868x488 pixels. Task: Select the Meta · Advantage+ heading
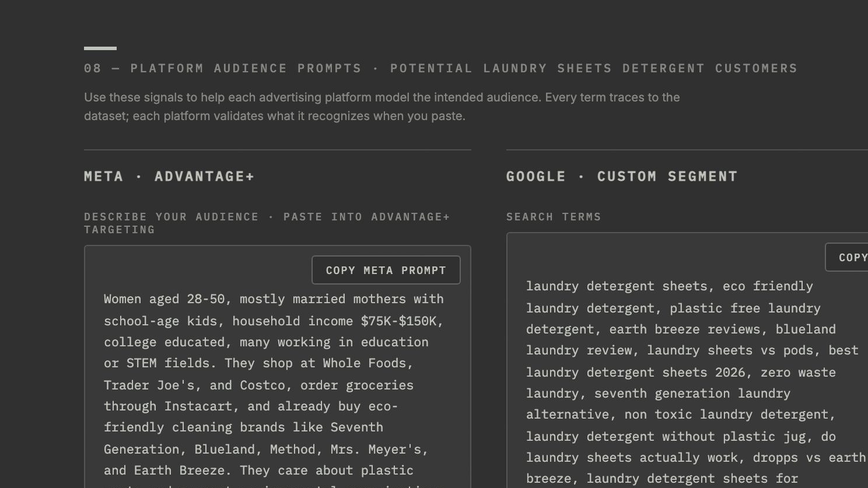click(169, 177)
